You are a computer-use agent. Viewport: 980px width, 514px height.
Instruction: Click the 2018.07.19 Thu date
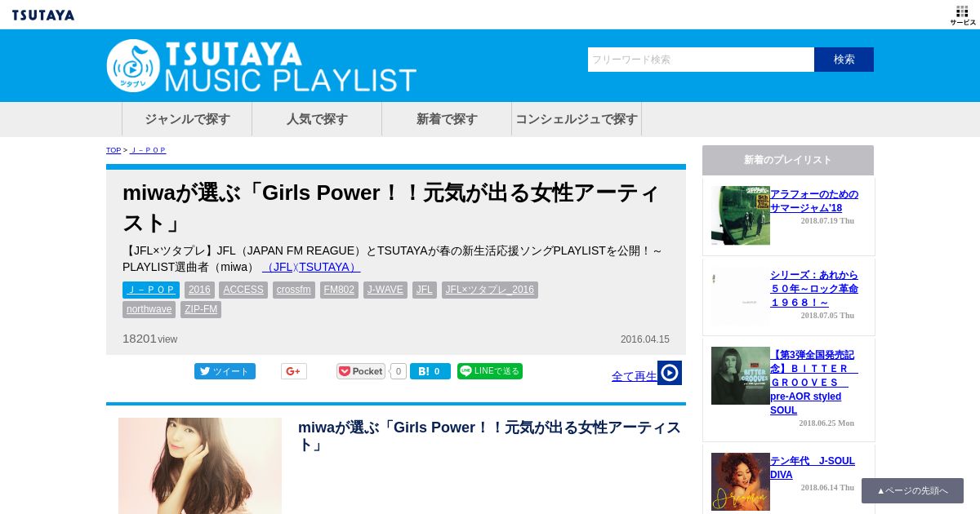827,221
